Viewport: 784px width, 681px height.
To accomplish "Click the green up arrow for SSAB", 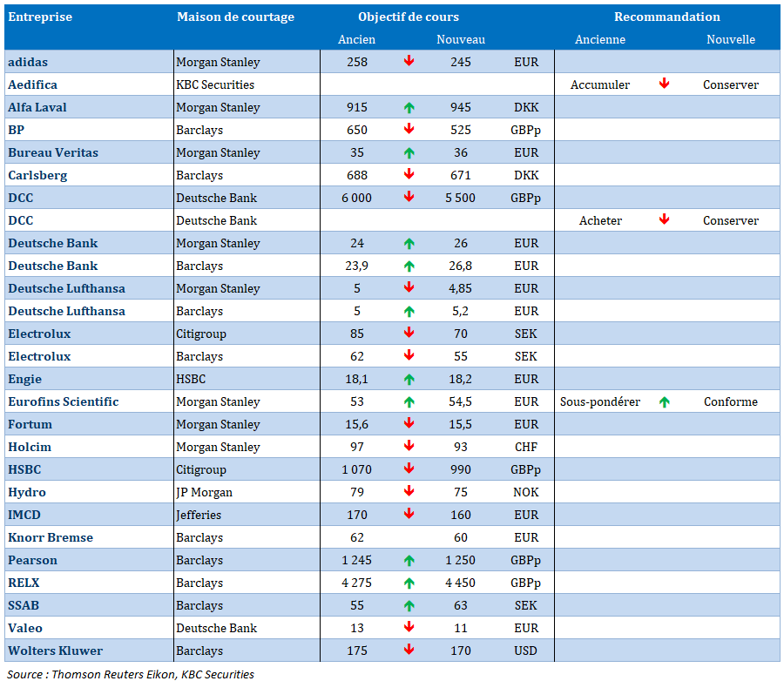I will point(409,606).
